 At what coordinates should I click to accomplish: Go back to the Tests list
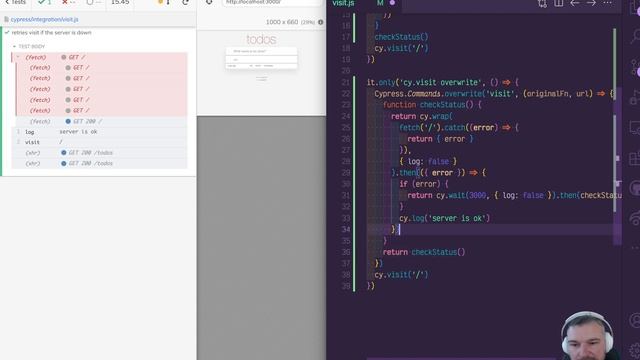tap(16, 2)
